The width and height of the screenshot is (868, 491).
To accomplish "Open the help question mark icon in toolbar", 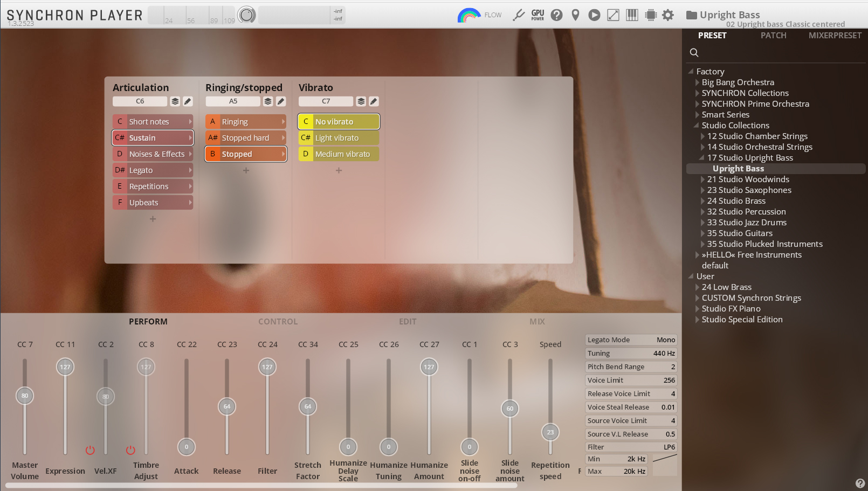I will [557, 15].
